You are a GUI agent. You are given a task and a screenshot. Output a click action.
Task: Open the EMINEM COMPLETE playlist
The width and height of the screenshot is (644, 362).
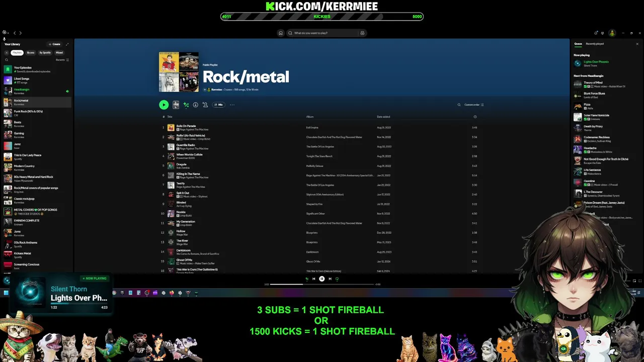[36, 222]
